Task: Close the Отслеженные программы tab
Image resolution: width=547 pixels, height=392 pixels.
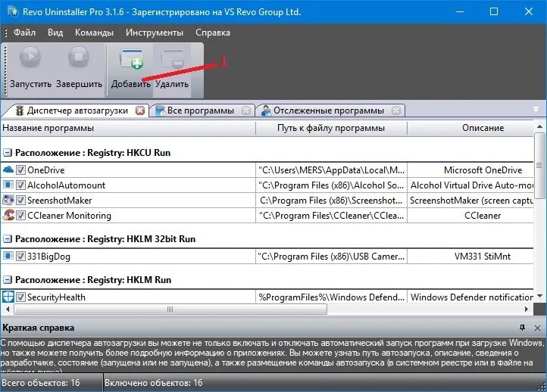Action: (396, 110)
